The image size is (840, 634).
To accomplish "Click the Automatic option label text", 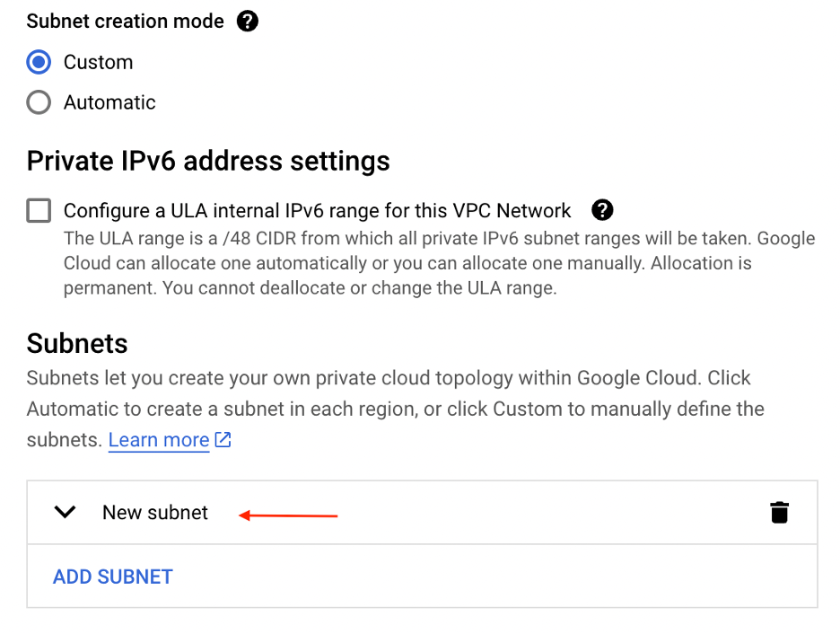I will [x=109, y=102].
